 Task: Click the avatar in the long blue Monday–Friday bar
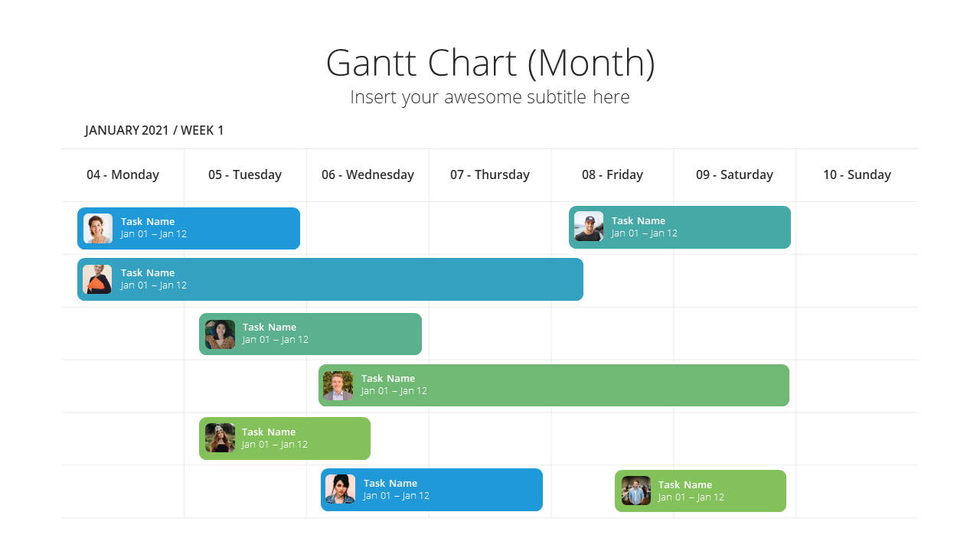pyautogui.click(x=97, y=279)
